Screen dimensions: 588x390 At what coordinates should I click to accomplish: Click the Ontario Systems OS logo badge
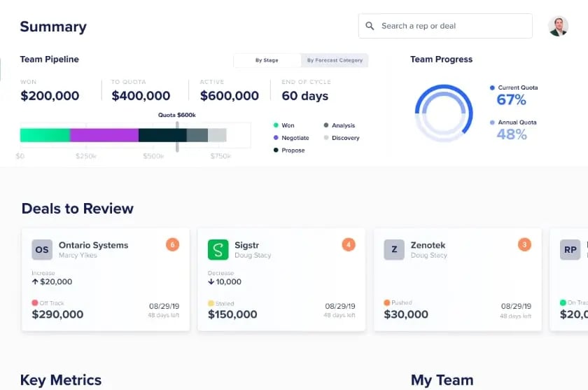click(x=42, y=250)
